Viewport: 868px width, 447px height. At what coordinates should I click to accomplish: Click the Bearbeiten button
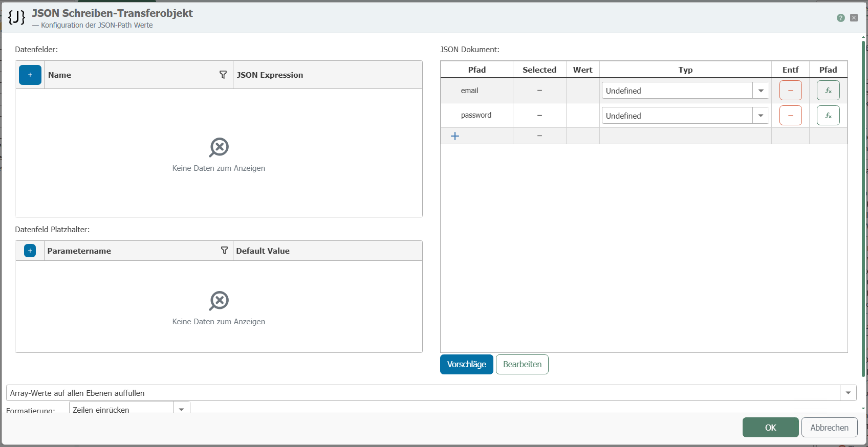pos(522,364)
